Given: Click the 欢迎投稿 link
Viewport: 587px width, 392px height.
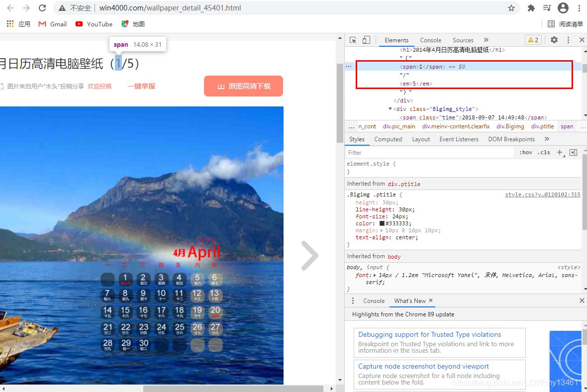Looking at the screenshot, I should (x=99, y=86).
